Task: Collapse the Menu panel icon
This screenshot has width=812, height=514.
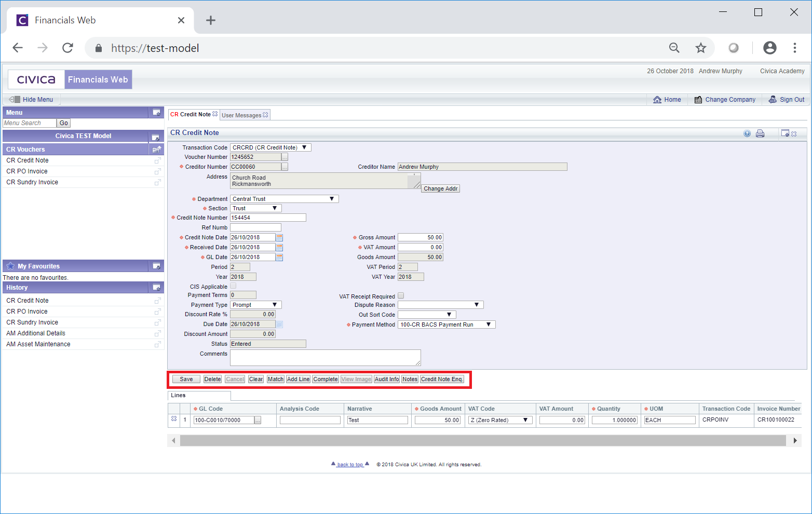Action: (156, 113)
